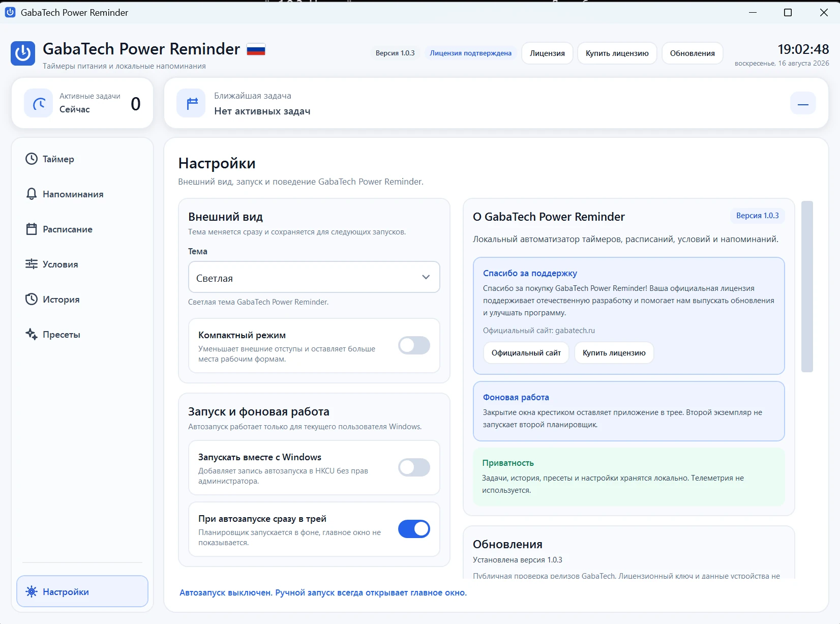Viewport: 840px width, 624px height.
Task: Click the Нет активных задач text
Action: (x=262, y=111)
